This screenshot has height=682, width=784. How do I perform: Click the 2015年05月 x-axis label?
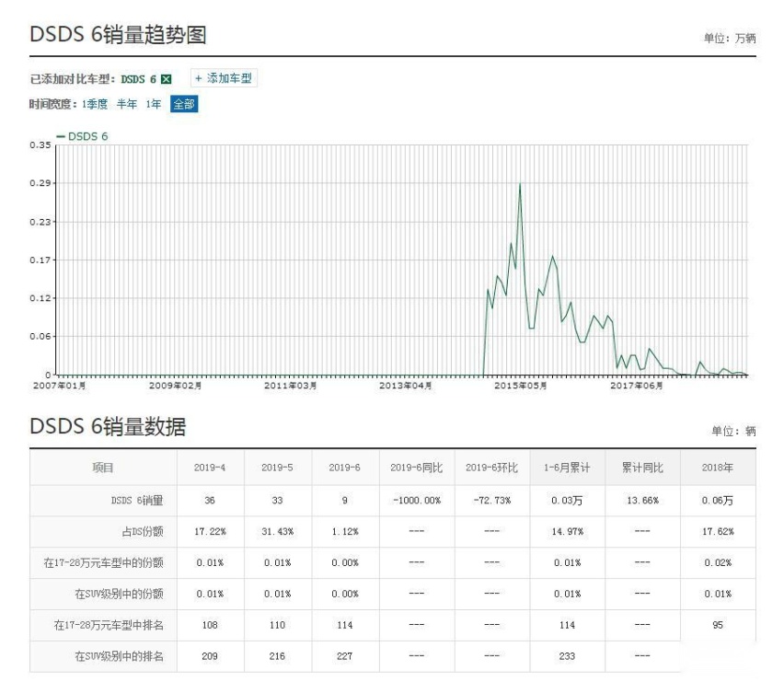click(x=521, y=386)
